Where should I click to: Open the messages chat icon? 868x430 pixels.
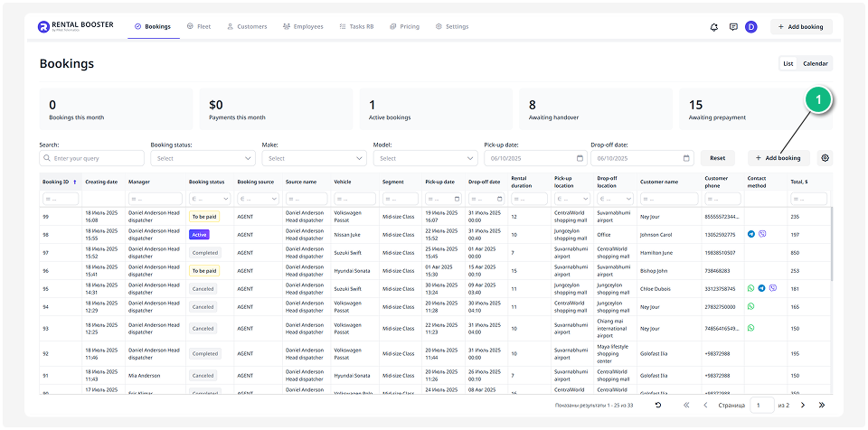click(x=733, y=27)
